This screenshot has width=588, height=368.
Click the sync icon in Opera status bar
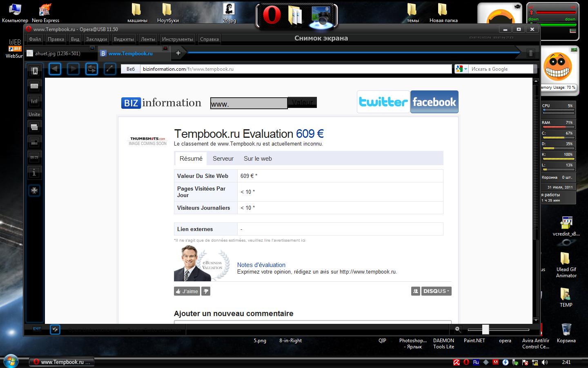click(x=55, y=329)
